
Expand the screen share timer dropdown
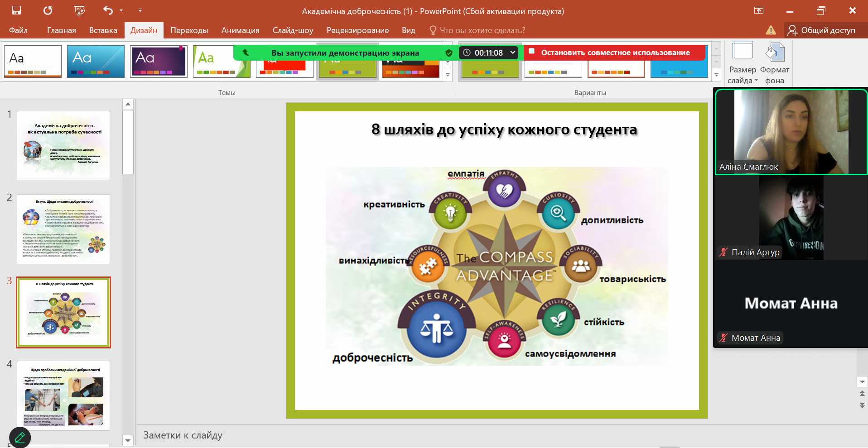click(513, 52)
